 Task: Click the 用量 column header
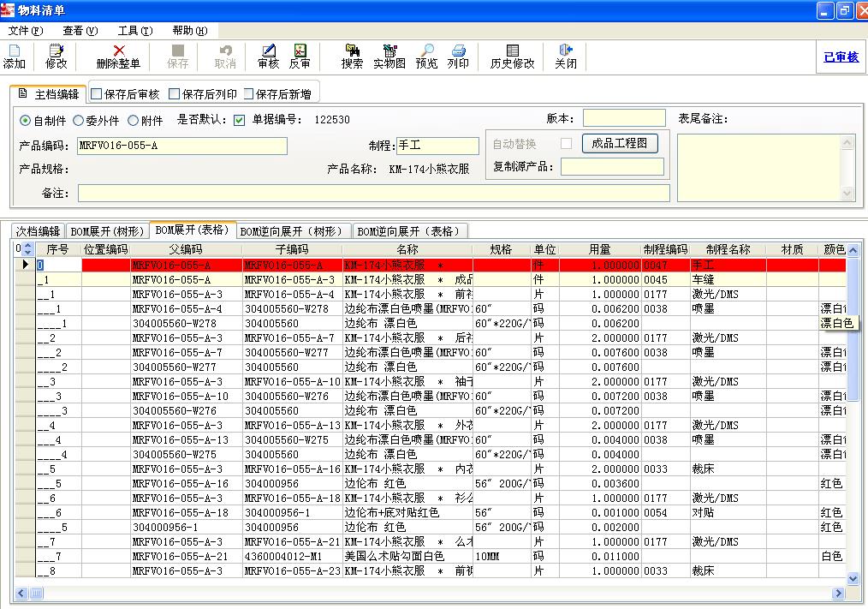(x=600, y=249)
